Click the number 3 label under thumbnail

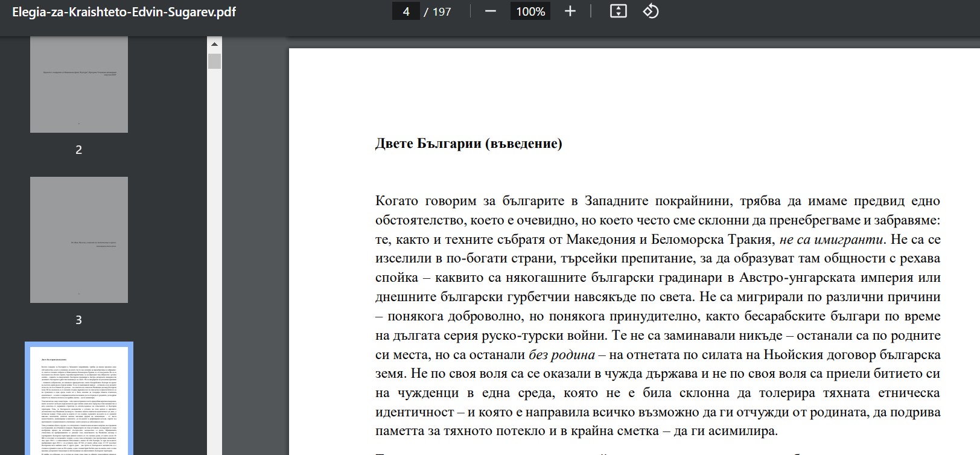pyautogui.click(x=78, y=320)
